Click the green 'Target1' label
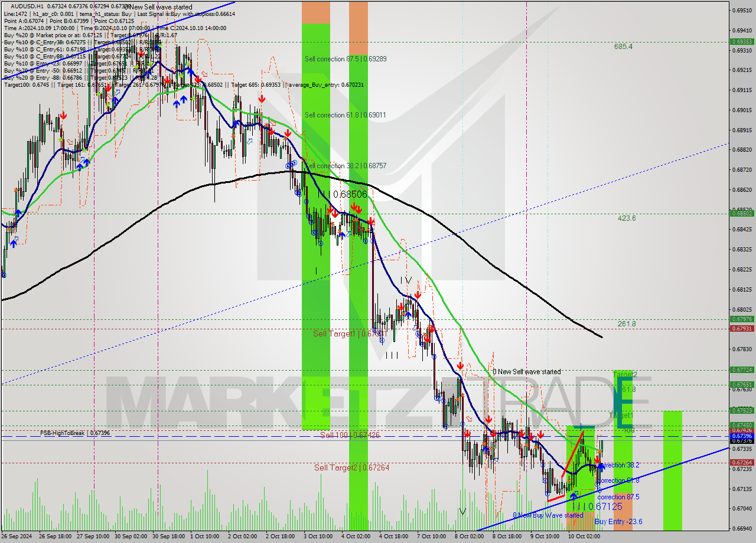Viewport: 756px width, 543px height. click(621, 416)
